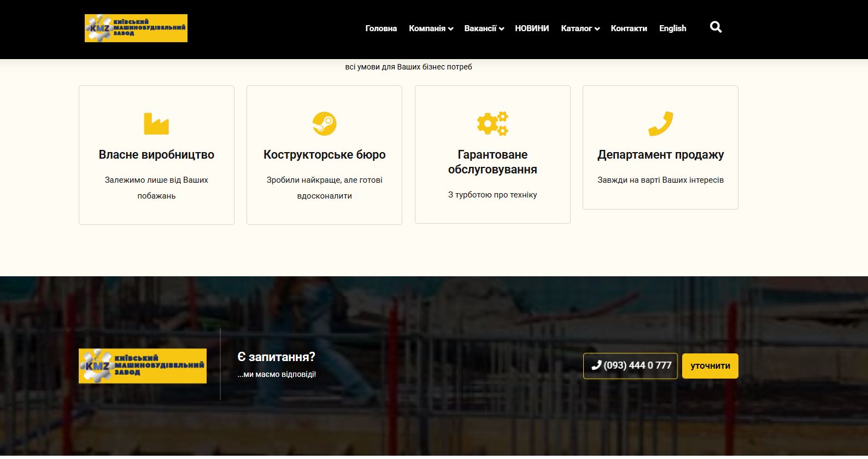The image size is (868, 459).
Task: Go to the Головна page
Action: click(381, 28)
